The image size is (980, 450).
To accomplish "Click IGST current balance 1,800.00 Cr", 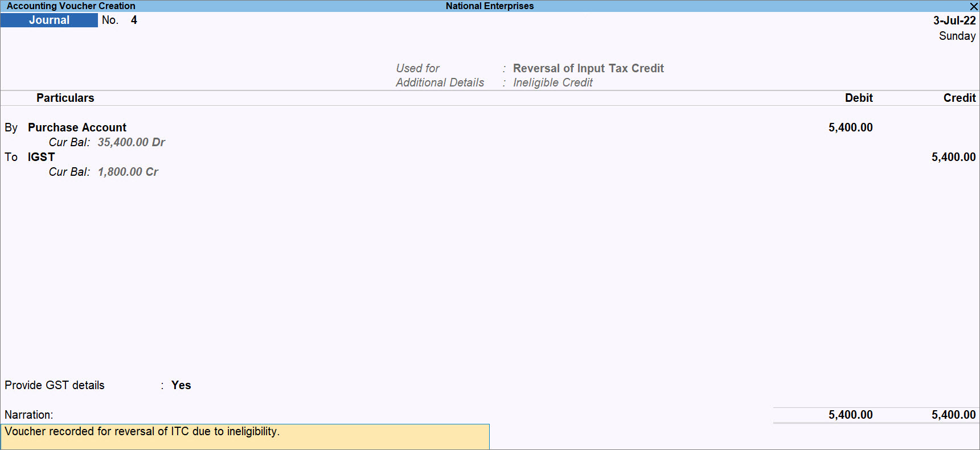I will 128,172.
